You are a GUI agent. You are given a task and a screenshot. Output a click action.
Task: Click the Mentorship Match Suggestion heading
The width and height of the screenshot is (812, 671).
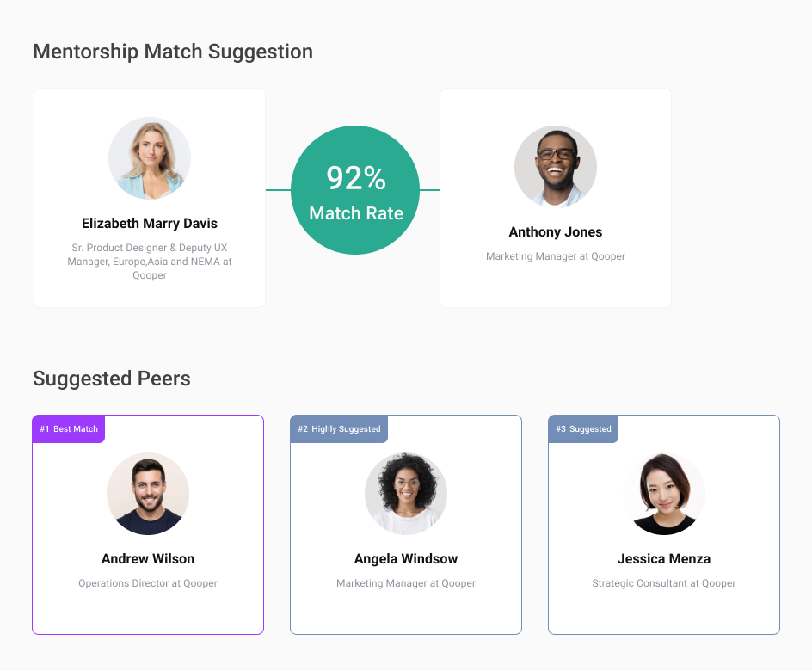173,52
